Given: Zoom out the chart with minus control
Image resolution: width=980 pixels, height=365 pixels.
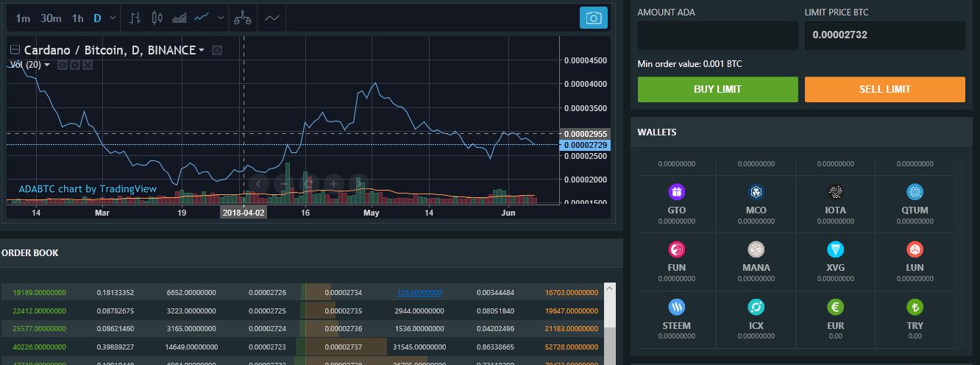Looking at the screenshot, I should coord(285,183).
